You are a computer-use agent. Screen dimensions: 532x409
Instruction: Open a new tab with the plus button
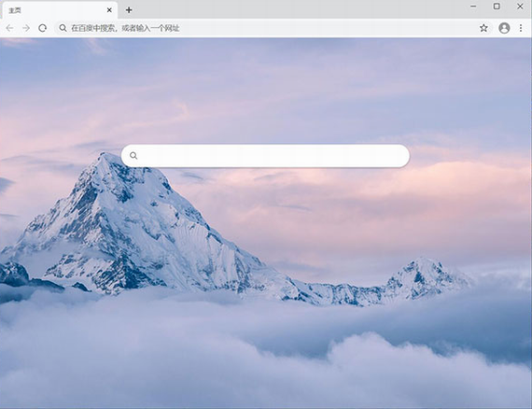(x=129, y=10)
